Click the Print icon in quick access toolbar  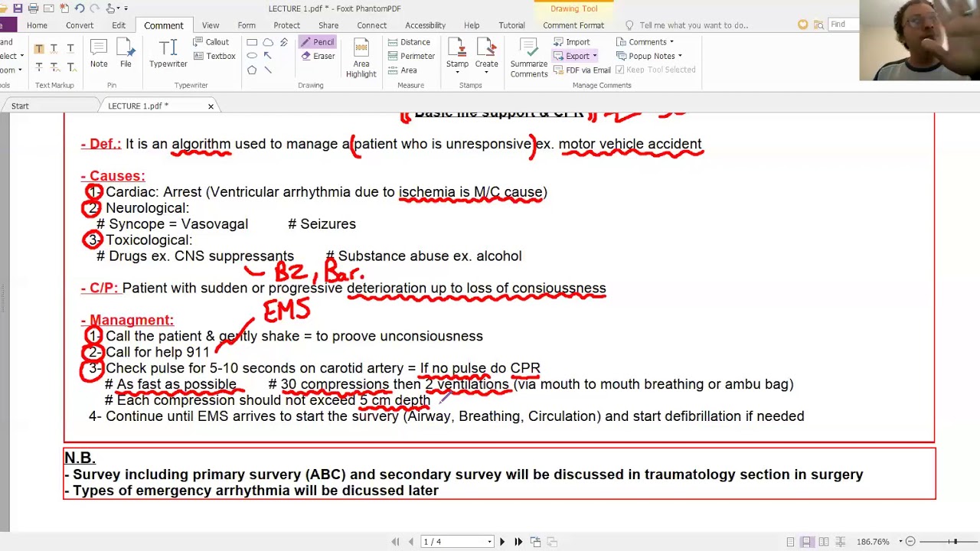click(x=33, y=8)
